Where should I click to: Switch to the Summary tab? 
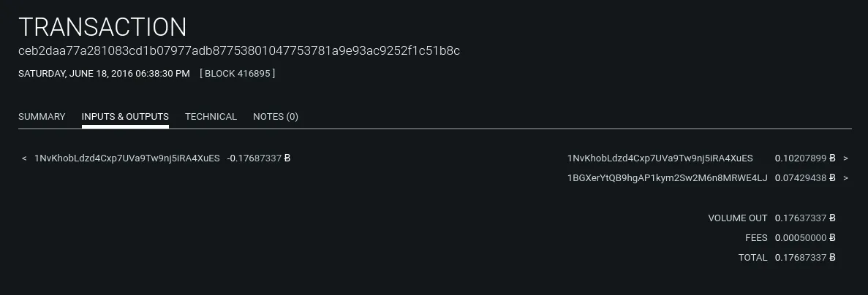click(x=42, y=117)
